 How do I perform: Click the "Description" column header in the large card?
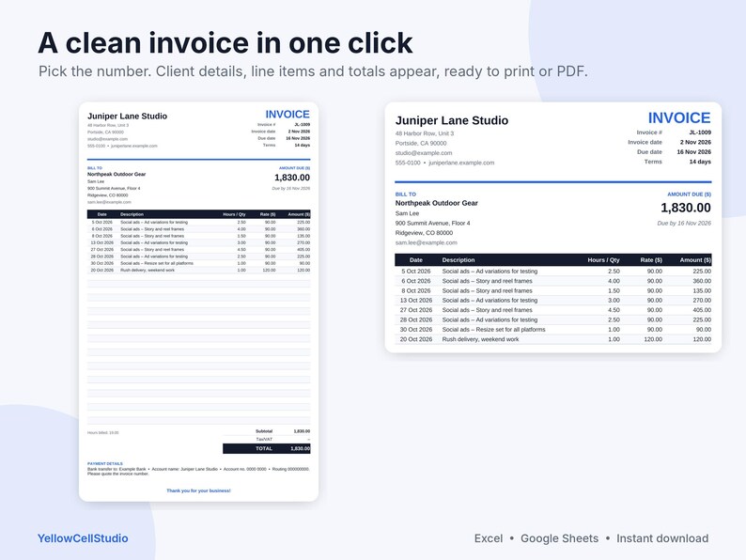[x=458, y=259]
